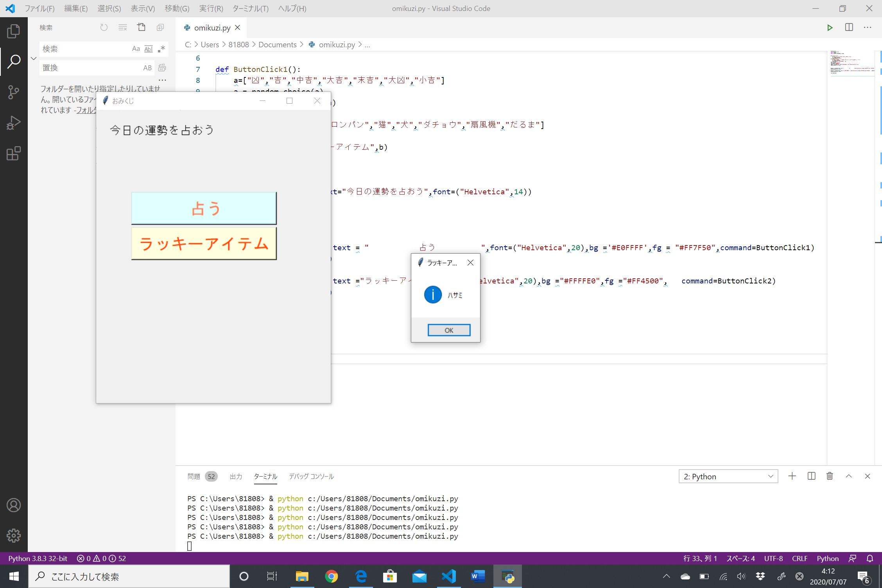Open the Explorer view in activity bar

[x=14, y=31]
